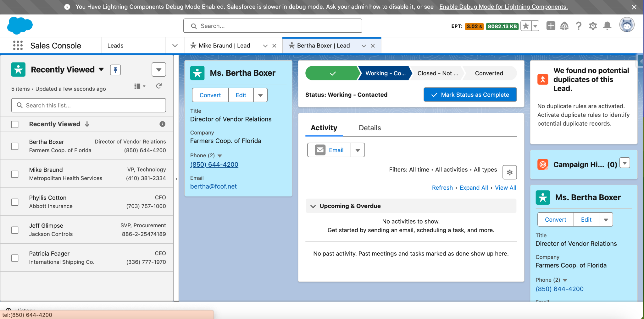Call (850) 644-4200 in left lead card
The image size is (644, 319).
coord(214,165)
